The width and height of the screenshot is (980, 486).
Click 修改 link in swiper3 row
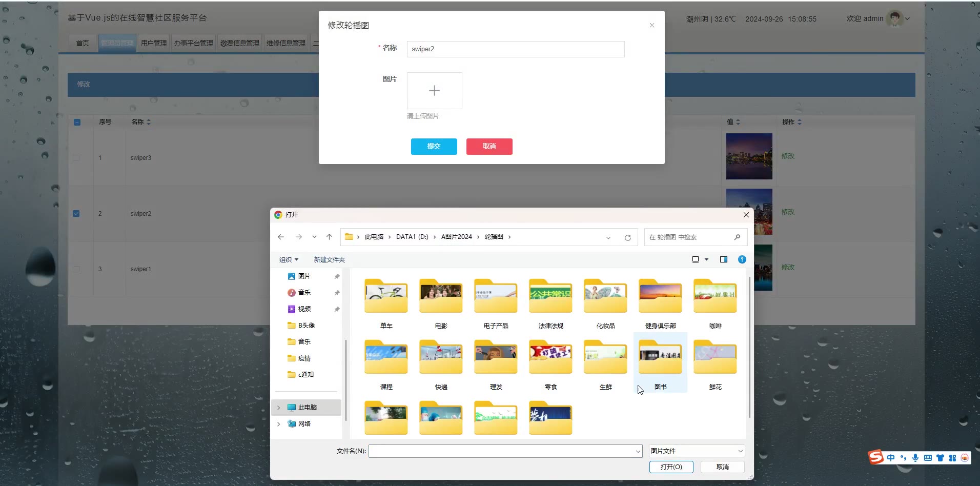788,156
